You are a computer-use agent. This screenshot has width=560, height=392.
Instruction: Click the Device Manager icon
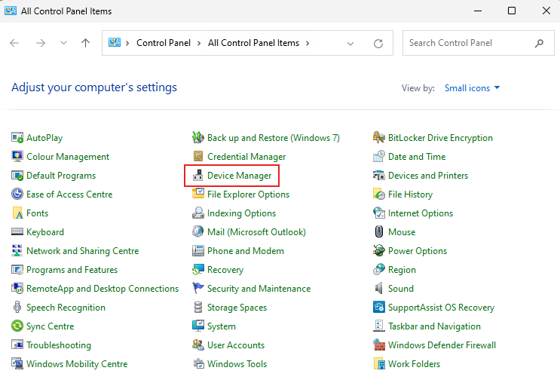[x=198, y=176]
